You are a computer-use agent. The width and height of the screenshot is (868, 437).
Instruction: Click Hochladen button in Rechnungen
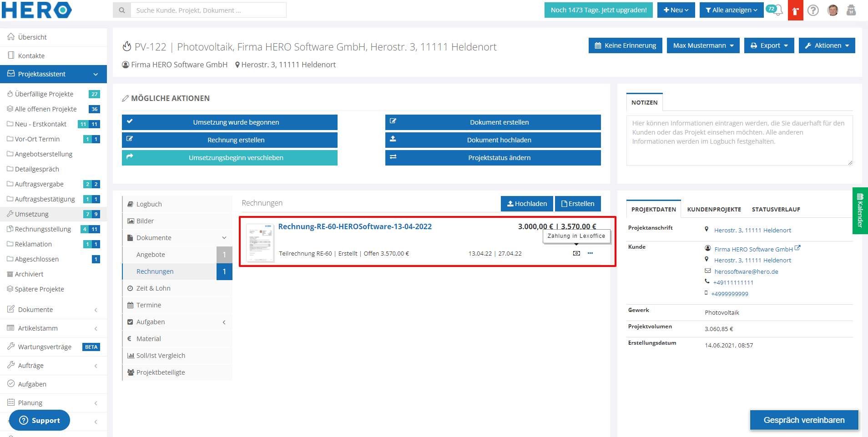(x=527, y=204)
